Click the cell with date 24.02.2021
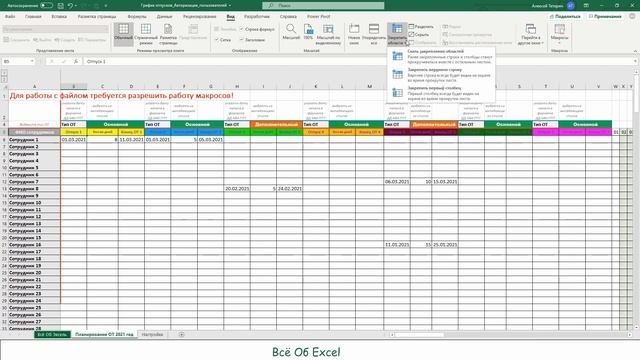This screenshot has height=360, width=640. 289,189
